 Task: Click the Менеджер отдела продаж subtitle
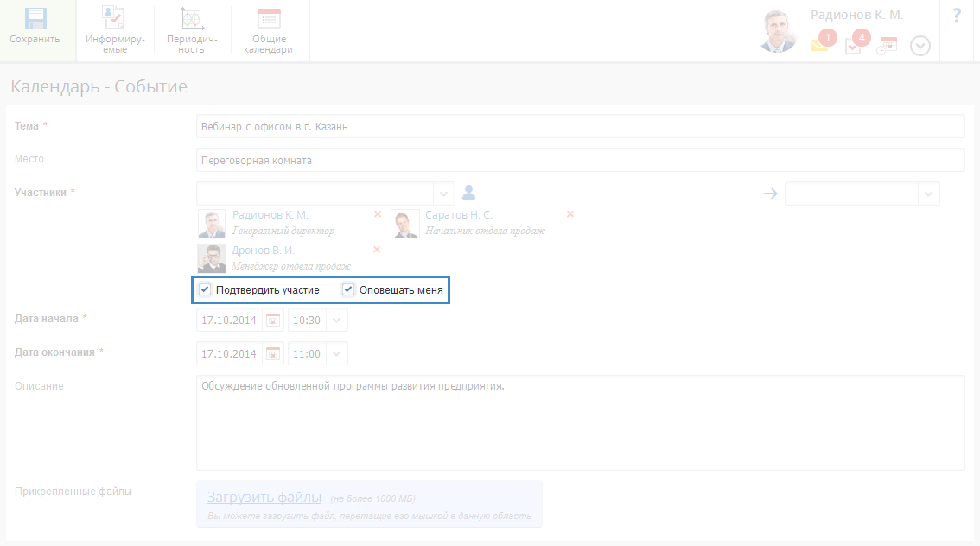coord(291,266)
